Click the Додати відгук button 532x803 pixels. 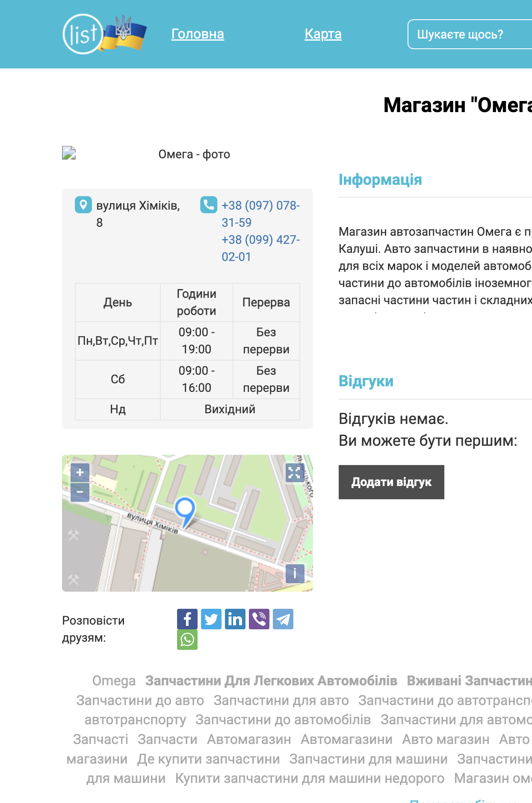[x=391, y=482]
